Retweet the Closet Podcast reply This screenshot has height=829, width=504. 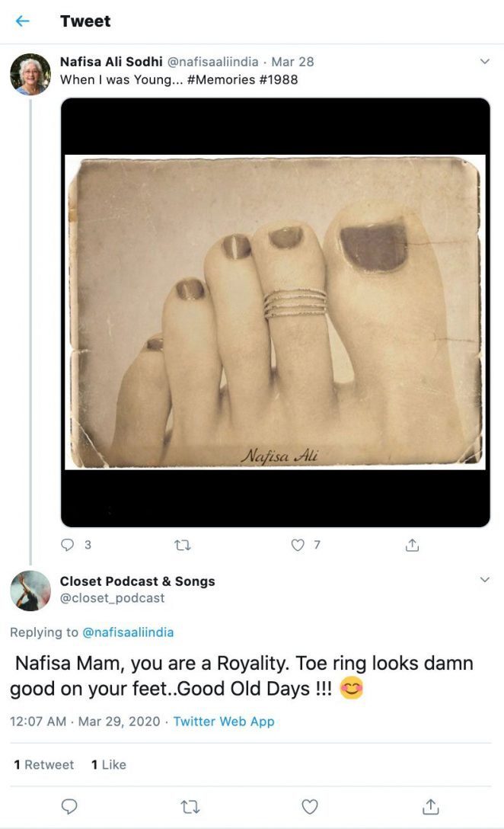click(190, 805)
